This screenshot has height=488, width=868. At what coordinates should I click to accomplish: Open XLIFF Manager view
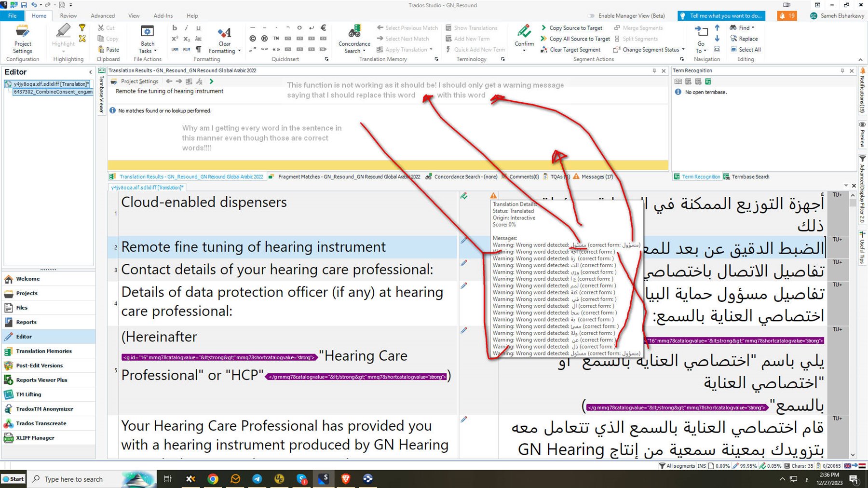tap(48, 438)
